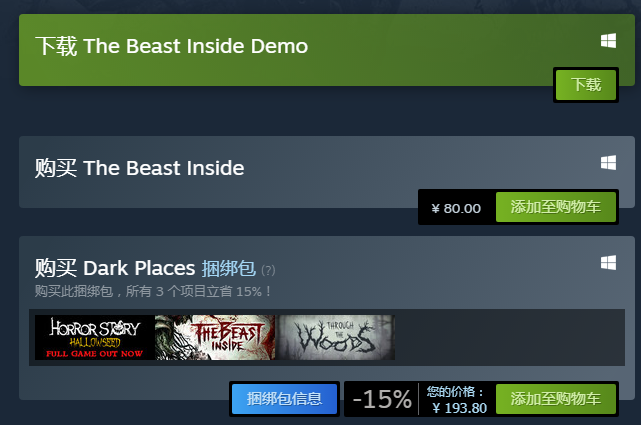Click the ¥ 193.80 bundle price

pos(459,408)
